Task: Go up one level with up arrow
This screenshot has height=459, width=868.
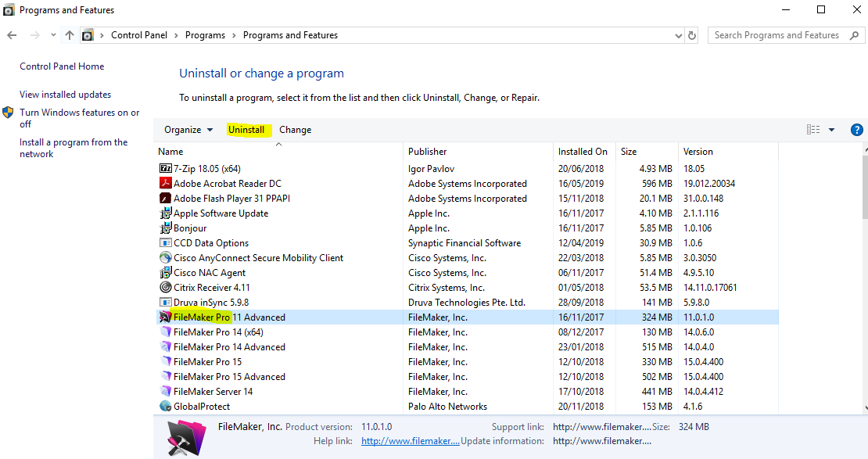Action: (69, 35)
